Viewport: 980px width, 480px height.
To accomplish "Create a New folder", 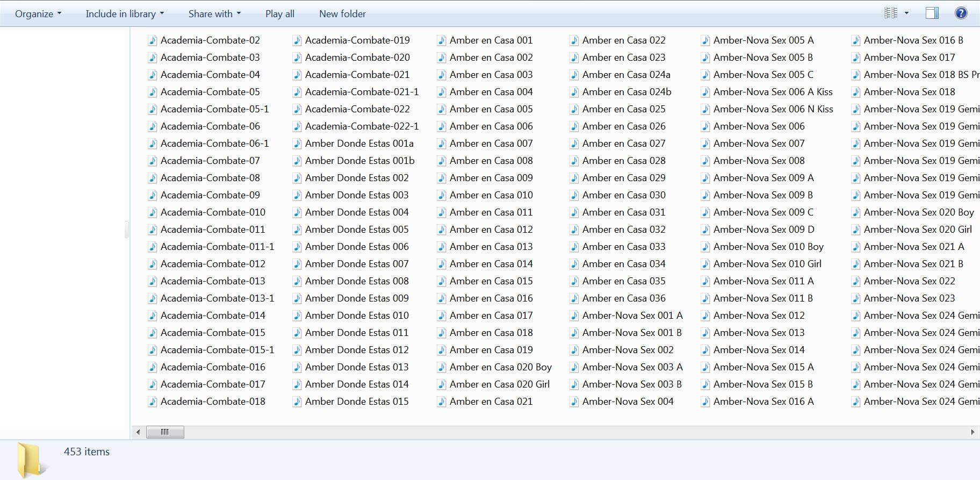I will tap(342, 14).
